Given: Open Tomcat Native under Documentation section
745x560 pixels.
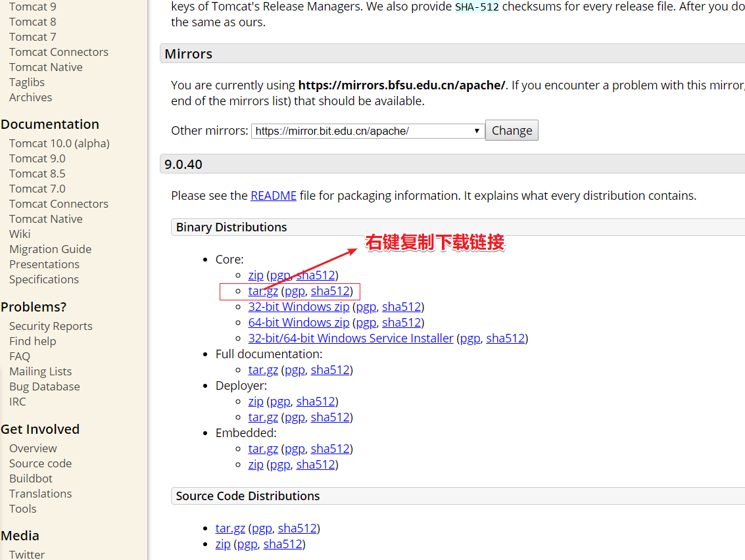Looking at the screenshot, I should (45, 219).
